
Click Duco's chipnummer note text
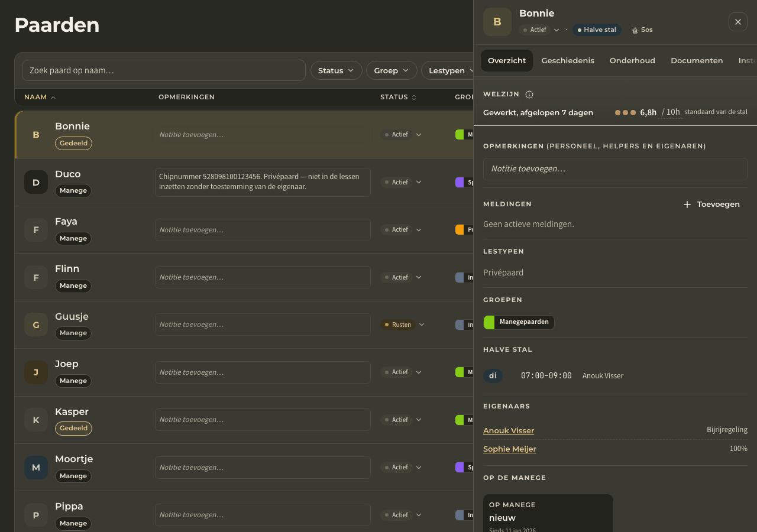point(263,182)
